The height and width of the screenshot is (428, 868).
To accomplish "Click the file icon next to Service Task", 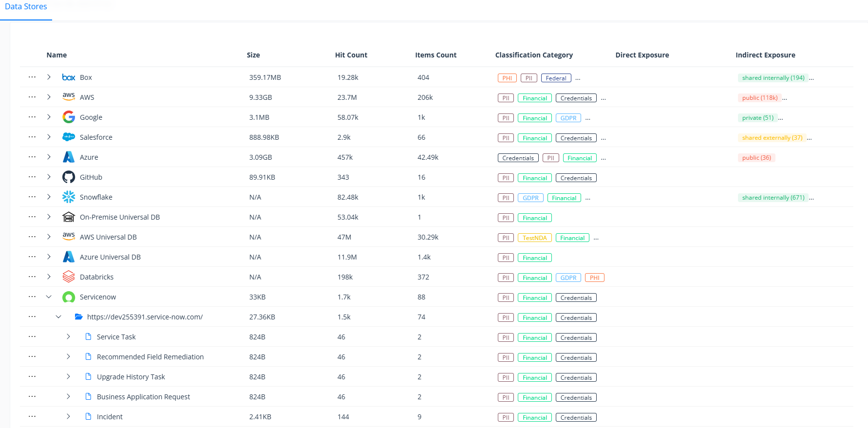I will tap(88, 336).
